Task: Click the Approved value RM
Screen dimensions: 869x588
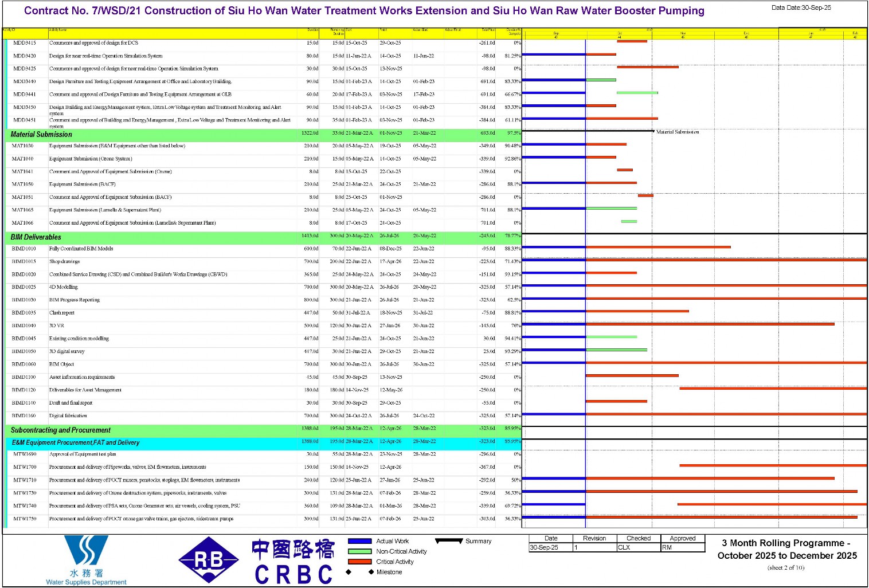Action: coord(667,547)
